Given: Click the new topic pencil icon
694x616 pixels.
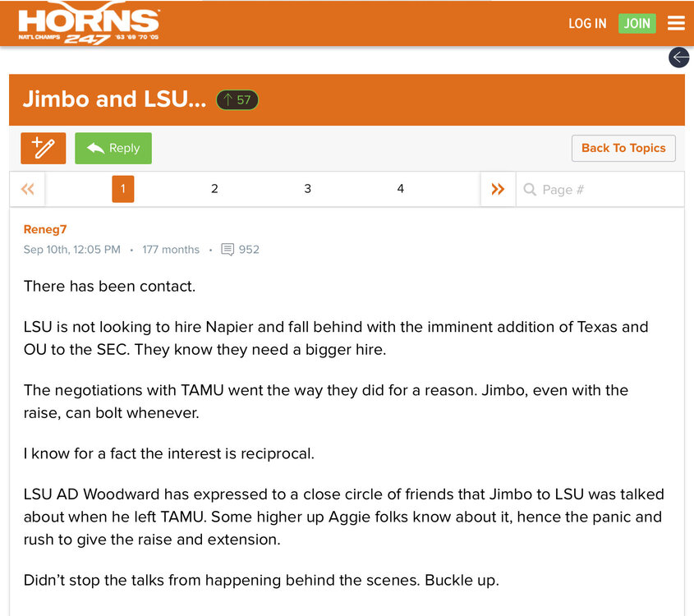Looking at the screenshot, I should [x=44, y=148].
